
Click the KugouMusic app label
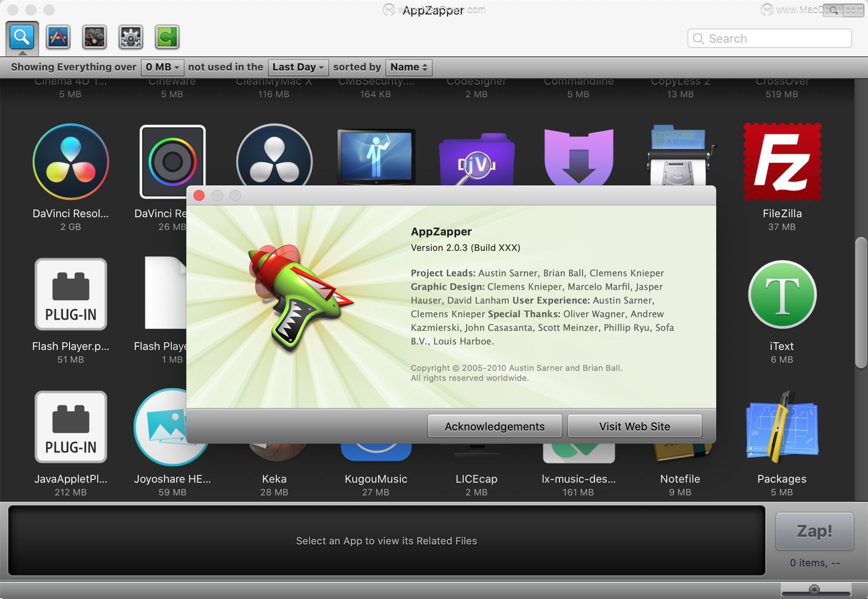376,479
